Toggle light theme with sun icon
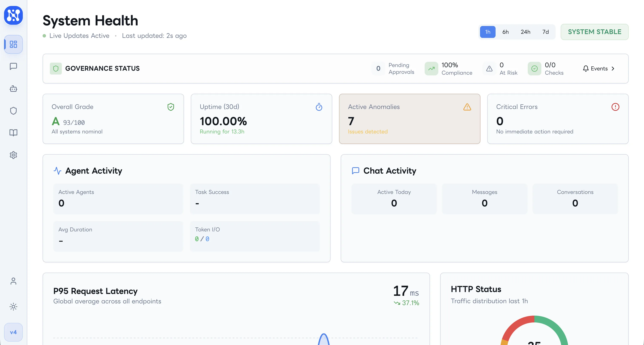The height and width of the screenshot is (345, 644). (13, 307)
